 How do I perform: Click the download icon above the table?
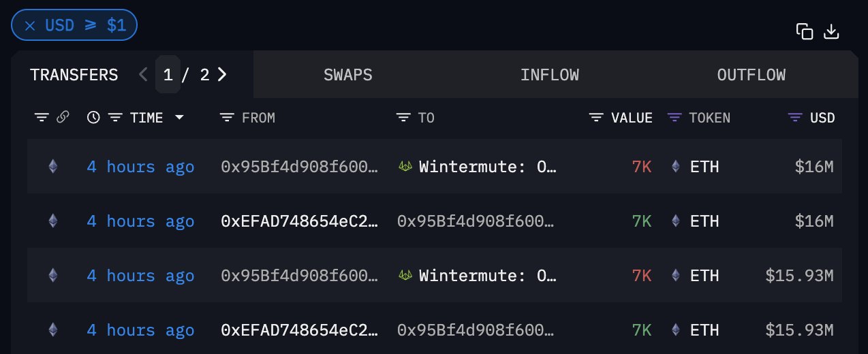831,31
